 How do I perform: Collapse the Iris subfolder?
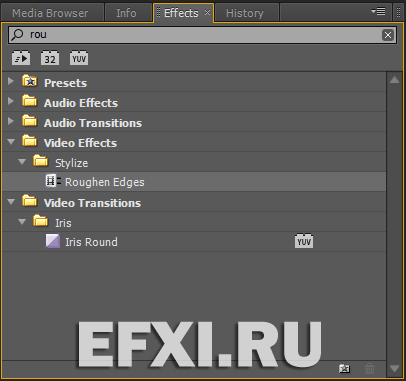coord(22,222)
